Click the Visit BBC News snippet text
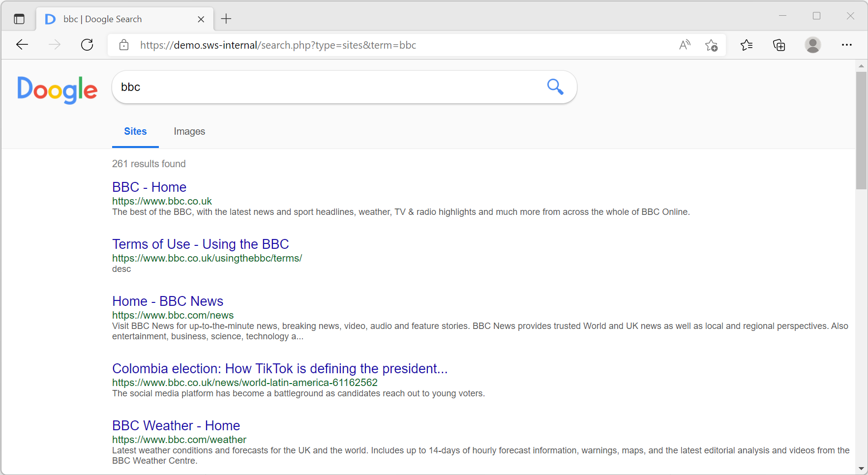Viewport: 868px width, 475px height. 480,331
